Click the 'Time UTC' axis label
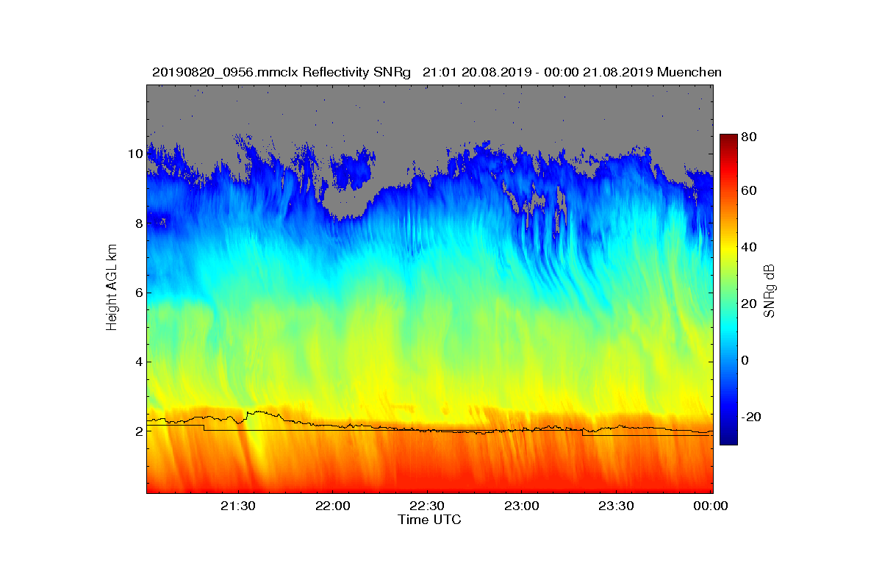 click(430, 520)
